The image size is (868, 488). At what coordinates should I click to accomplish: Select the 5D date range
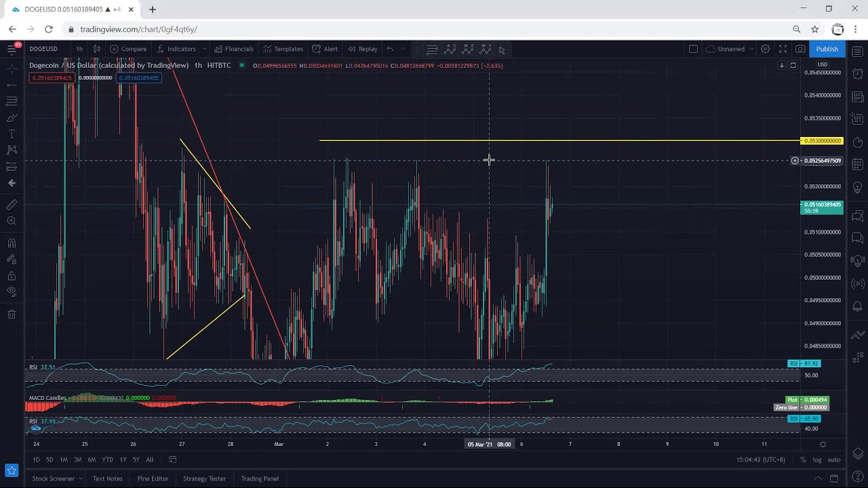pos(50,460)
